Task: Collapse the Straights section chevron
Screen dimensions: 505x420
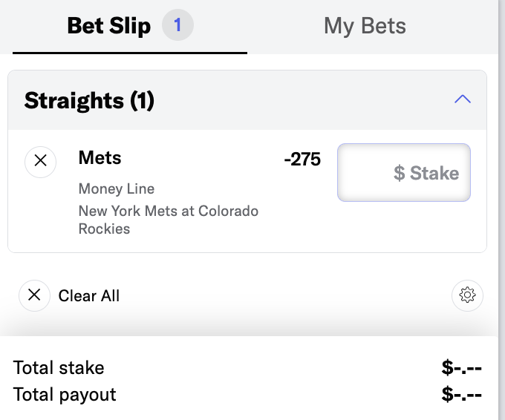Action: 463,99
